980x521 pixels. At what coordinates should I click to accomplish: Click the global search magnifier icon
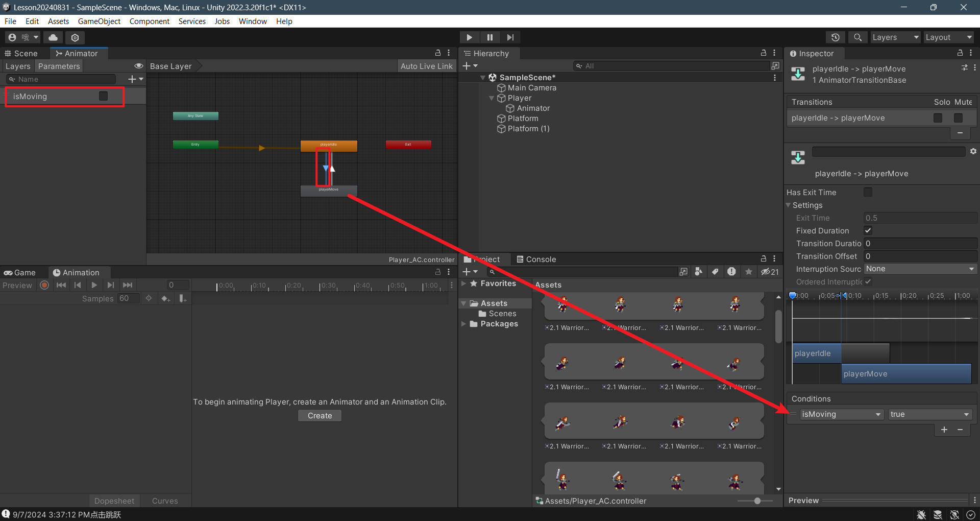pyautogui.click(x=857, y=37)
